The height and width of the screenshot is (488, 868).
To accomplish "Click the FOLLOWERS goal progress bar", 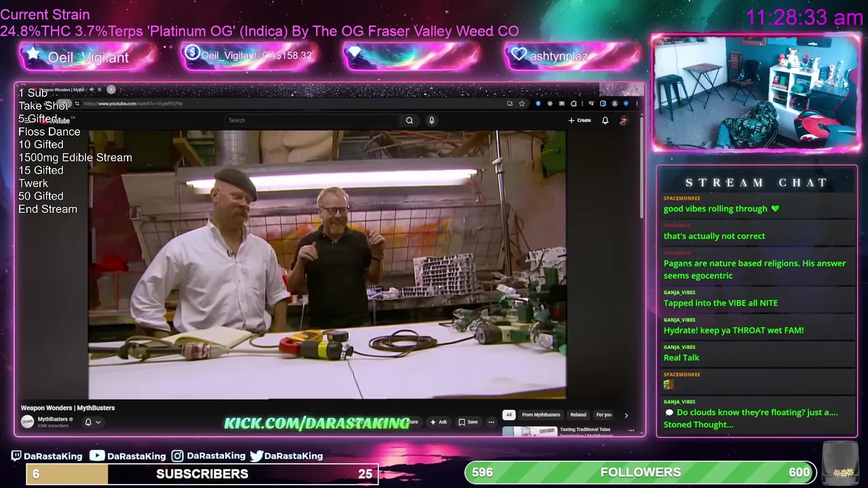I will pyautogui.click(x=640, y=472).
